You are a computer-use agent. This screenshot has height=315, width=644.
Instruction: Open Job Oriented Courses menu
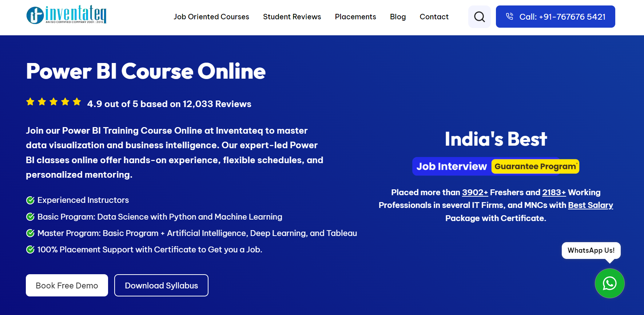[211, 17]
